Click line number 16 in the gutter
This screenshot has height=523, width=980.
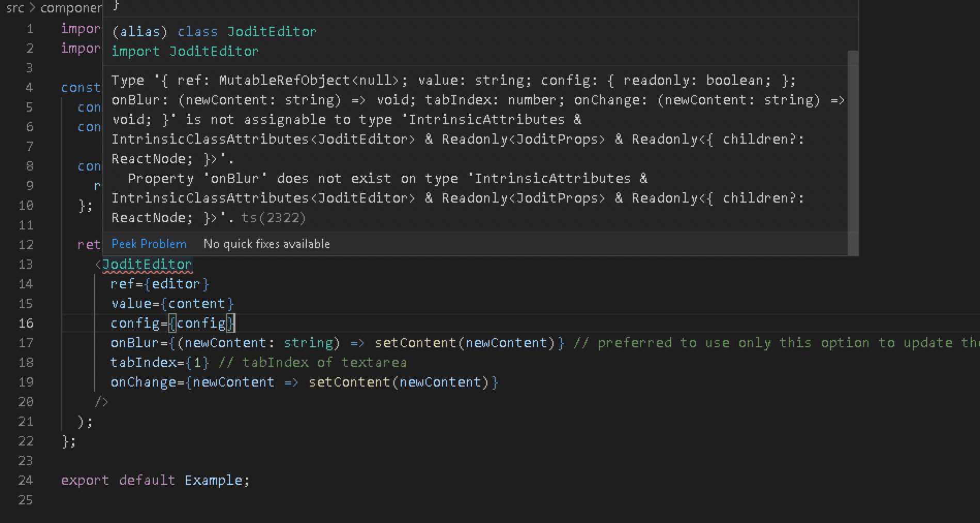click(x=26, y=324)
